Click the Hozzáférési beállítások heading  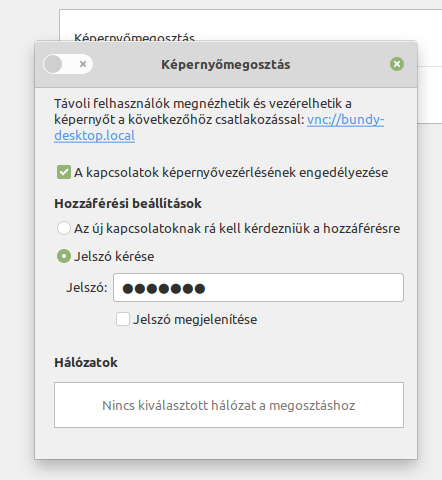coord(128,203)
